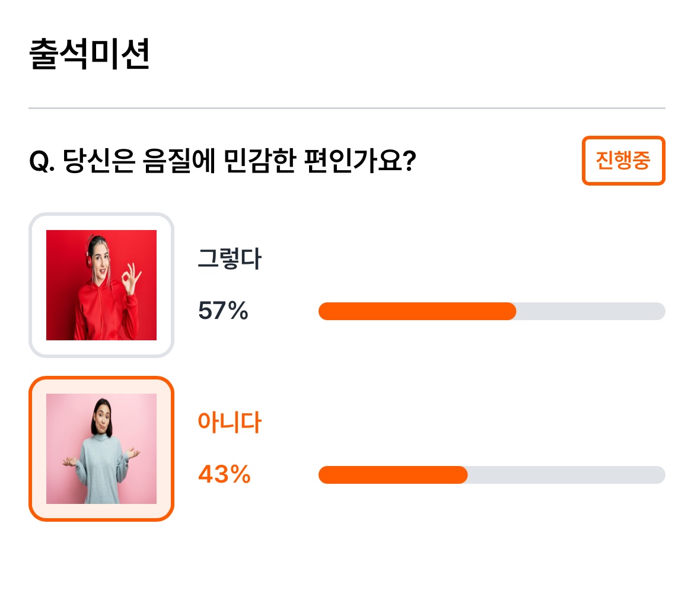Click the headphone woman in red hoodie
This screenshot has height=616, width=694.
pyautogui.click(x=101, y=285)
